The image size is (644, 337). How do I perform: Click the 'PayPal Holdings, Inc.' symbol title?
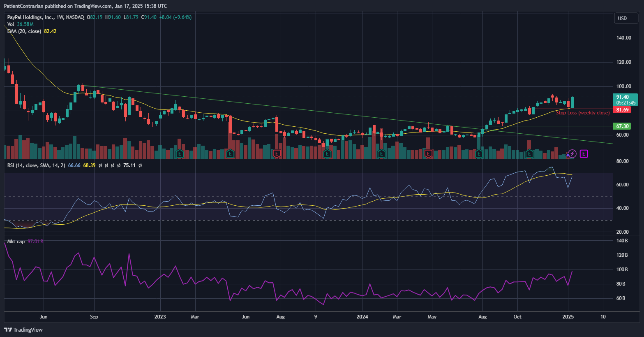31,17
